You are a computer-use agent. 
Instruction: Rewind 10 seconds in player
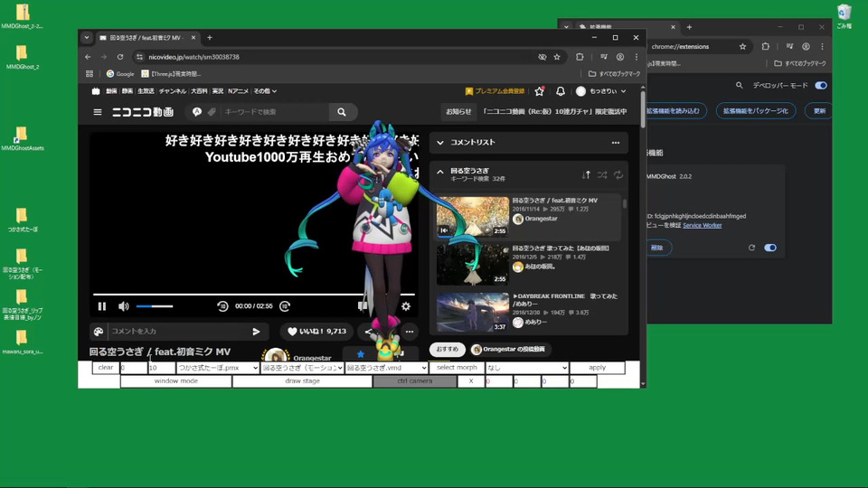pos(222,306)
